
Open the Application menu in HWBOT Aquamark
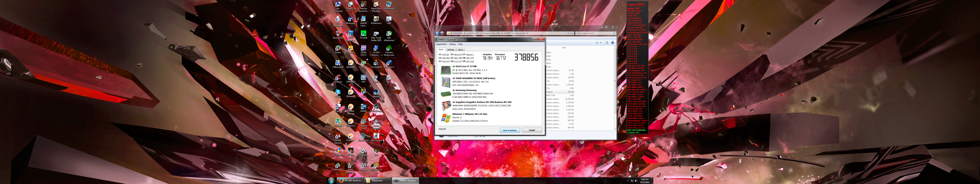pyautogui.click(x=441, y=44)
